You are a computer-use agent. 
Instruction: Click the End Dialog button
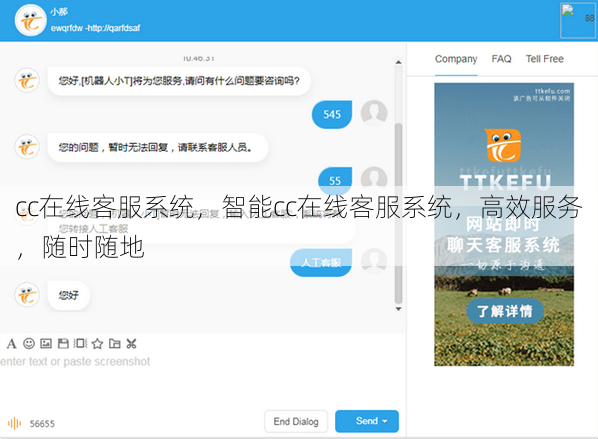point(296,421)
